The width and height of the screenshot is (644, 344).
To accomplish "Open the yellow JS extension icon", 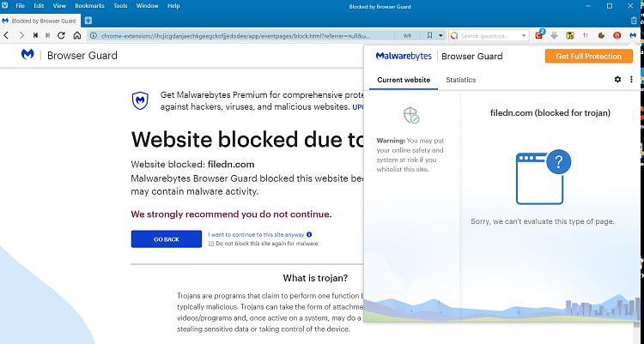I will click(x=570, y=36).
